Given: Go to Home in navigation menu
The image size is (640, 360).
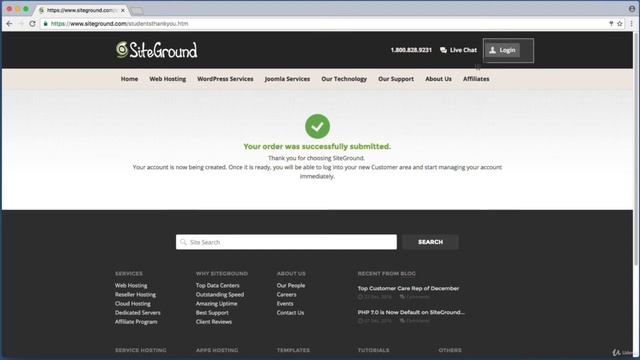Looking at the screenshot, I should click(129, 79).
